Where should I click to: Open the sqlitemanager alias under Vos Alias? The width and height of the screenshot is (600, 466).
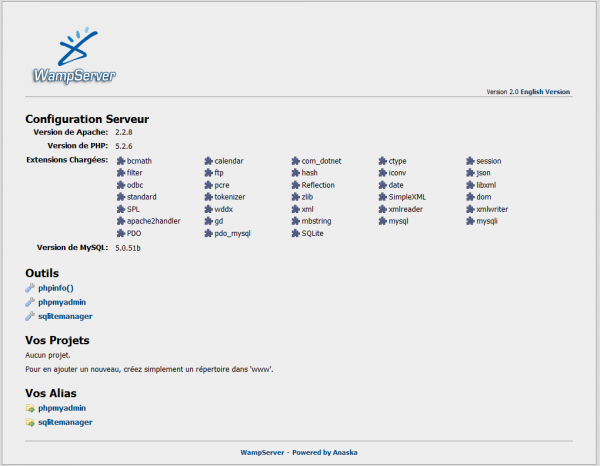[65, 422]
